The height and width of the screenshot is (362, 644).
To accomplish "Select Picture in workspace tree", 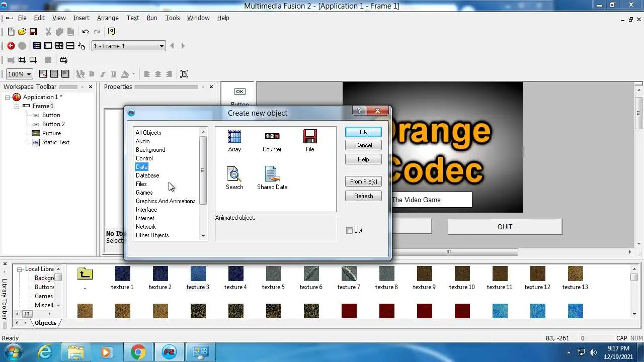I will tap(51, 133).
